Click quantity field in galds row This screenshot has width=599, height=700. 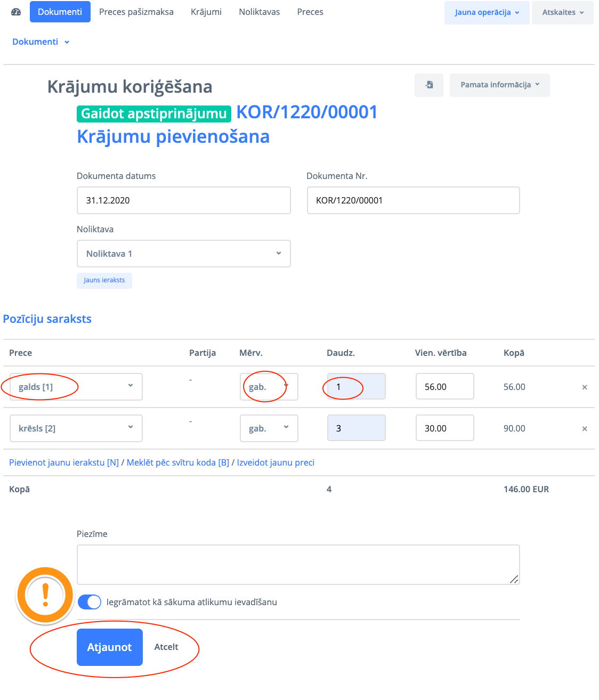pyautogui.click(x=357, y=386)
